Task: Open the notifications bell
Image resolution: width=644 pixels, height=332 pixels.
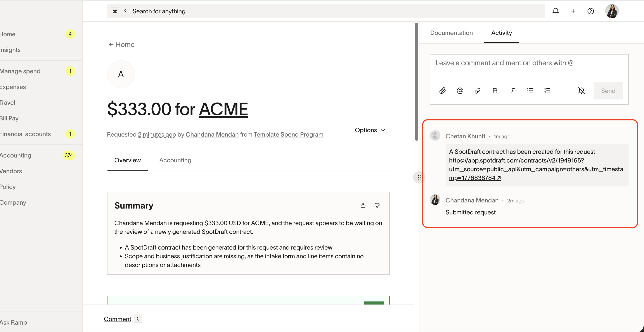Action: 556,11
